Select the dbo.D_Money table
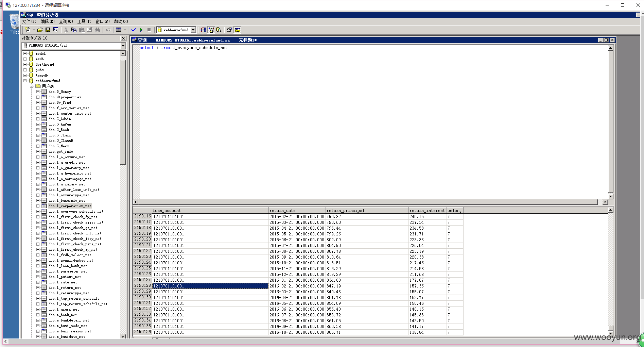Screen dimensions: 644x347 pos(60,92)
